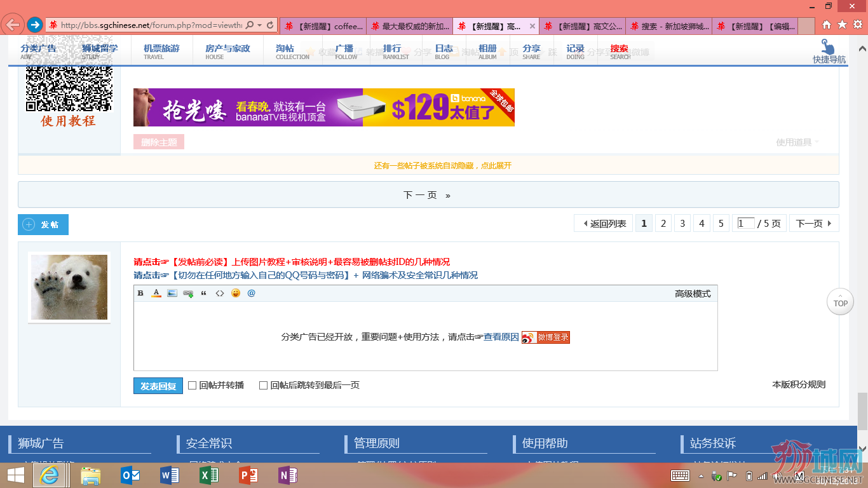
Task: Toggle bold in the reply editor
Action: [141, 293]
